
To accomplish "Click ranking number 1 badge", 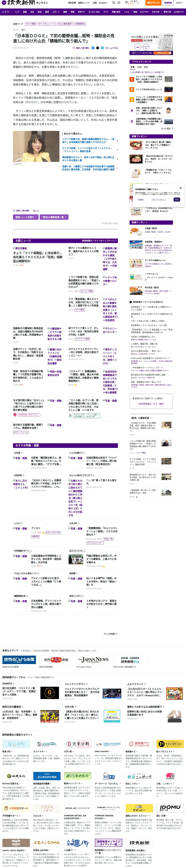I will click(x=132, y=80).
